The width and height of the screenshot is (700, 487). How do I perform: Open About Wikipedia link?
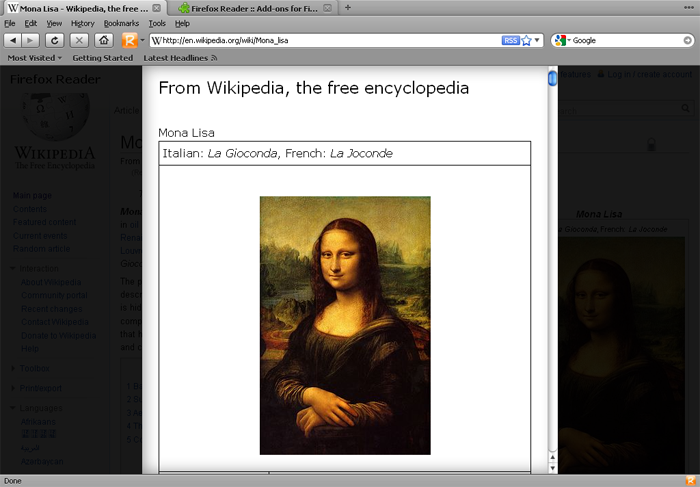pos(51,282)
